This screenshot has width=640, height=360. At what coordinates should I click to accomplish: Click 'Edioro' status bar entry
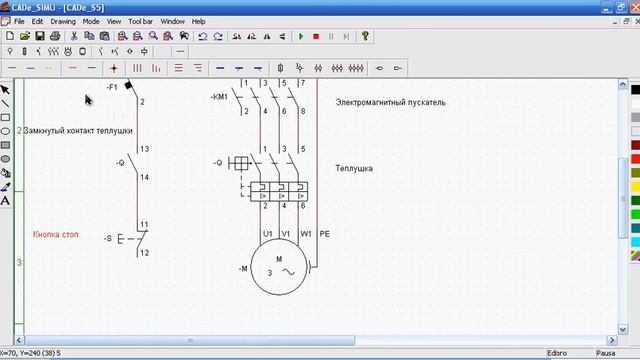point(557,353)
